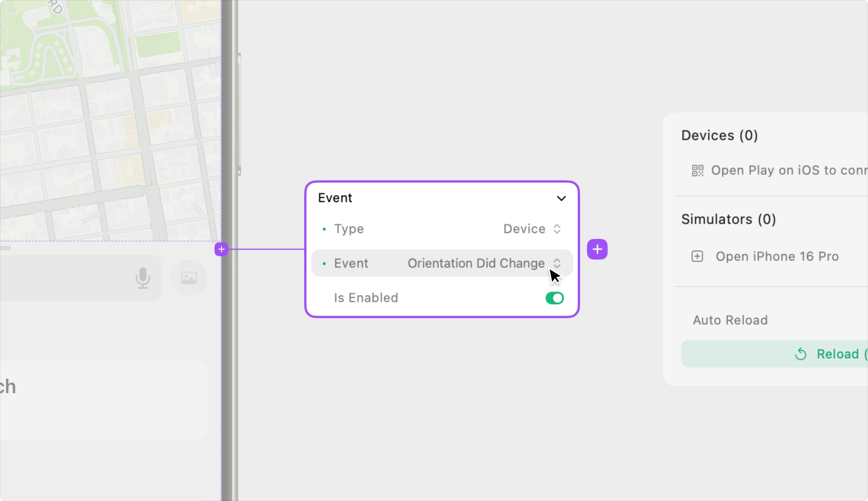Click the image picker icon button

pyautogui.click(x=189, y=278)
